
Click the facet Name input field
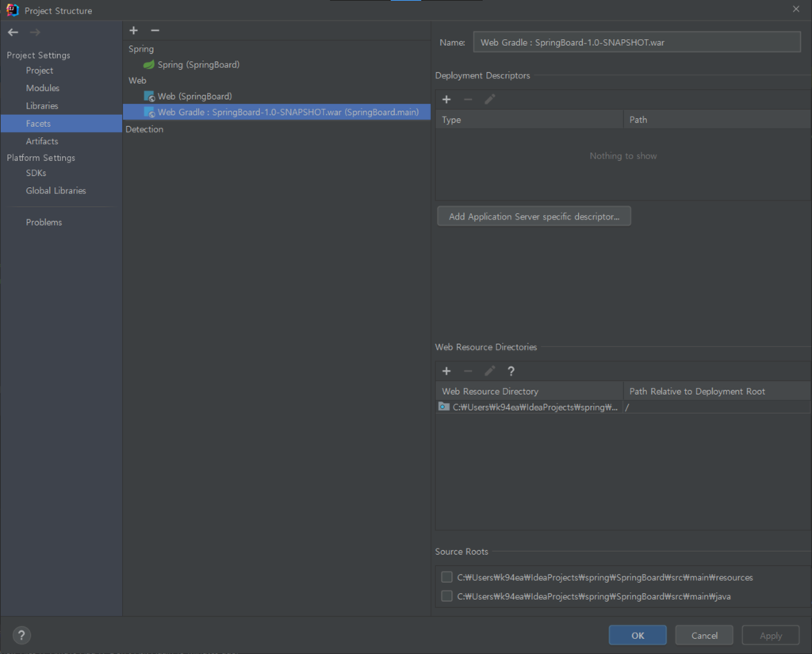click(x=637, y=42)
